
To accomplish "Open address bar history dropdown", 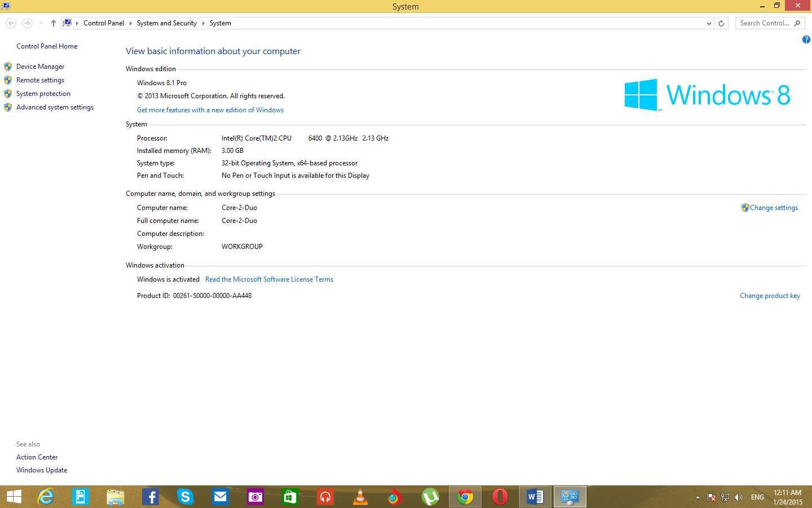I will [x=709, y=23].
